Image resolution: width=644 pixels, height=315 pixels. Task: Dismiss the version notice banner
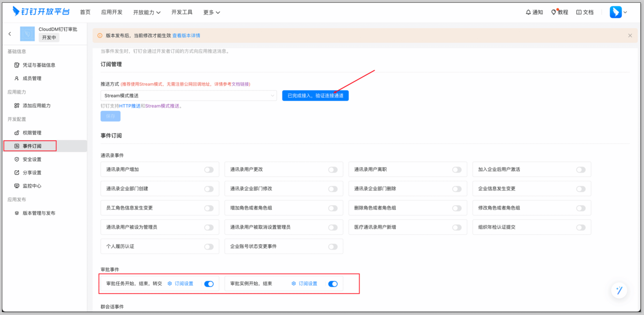pyautogui.click(x=630, y=35)
